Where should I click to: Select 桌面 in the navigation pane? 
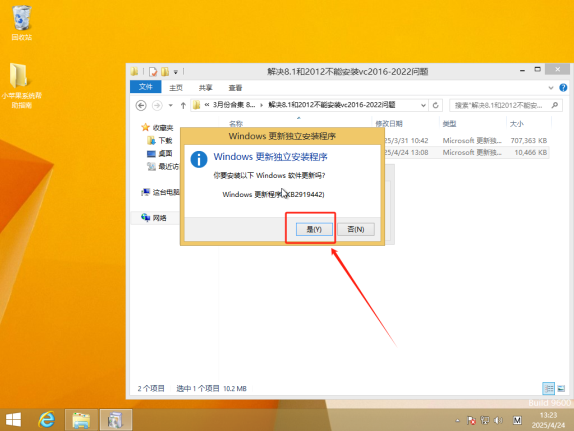coord(159,153)
